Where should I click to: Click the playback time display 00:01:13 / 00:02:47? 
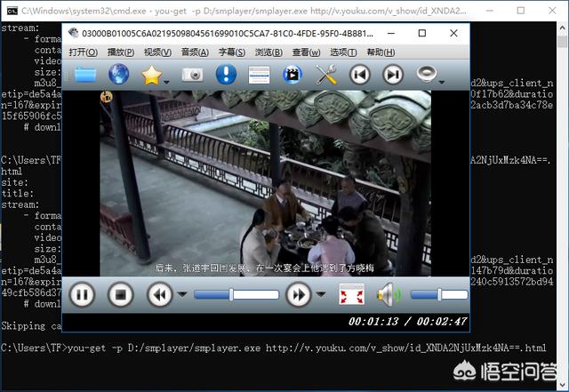point(407,322)
